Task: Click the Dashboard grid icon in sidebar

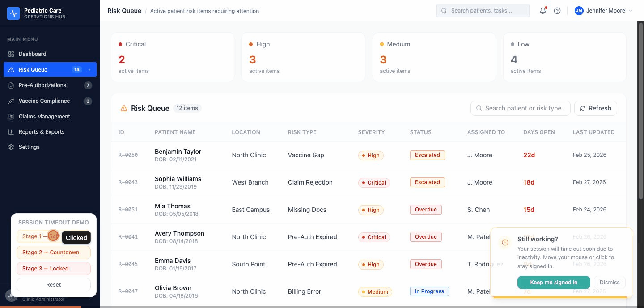Action: click(11, 54)
